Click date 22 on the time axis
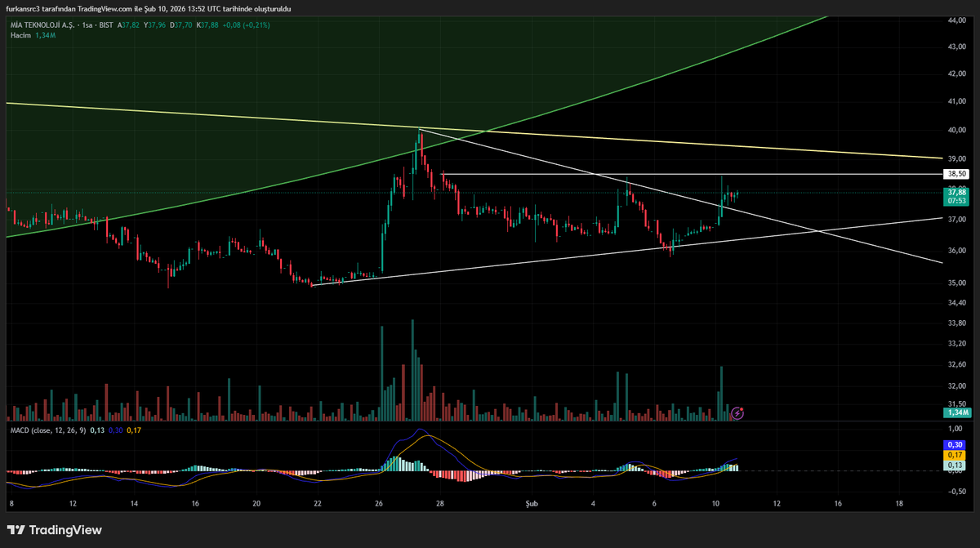This screenshot has width=980, height=548. point(318,504)
